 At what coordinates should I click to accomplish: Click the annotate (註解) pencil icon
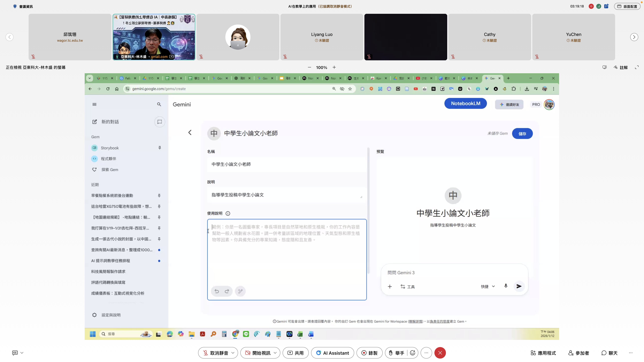(616, 68)
